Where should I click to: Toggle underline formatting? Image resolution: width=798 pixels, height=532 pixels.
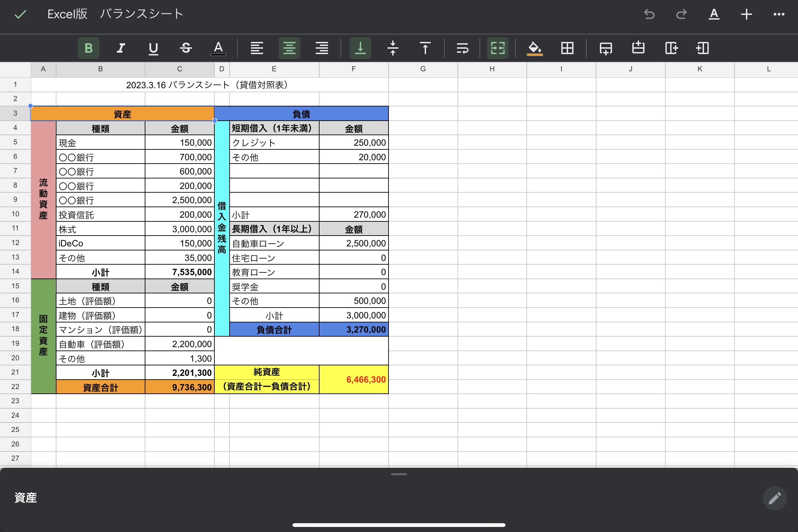click(x=154, y=48)
